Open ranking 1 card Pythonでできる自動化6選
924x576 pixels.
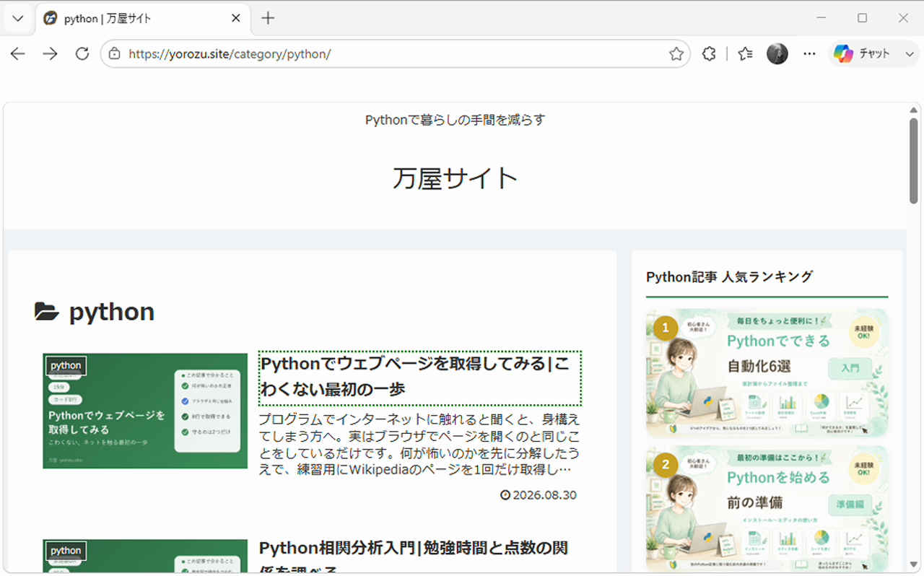click(767, 373)
